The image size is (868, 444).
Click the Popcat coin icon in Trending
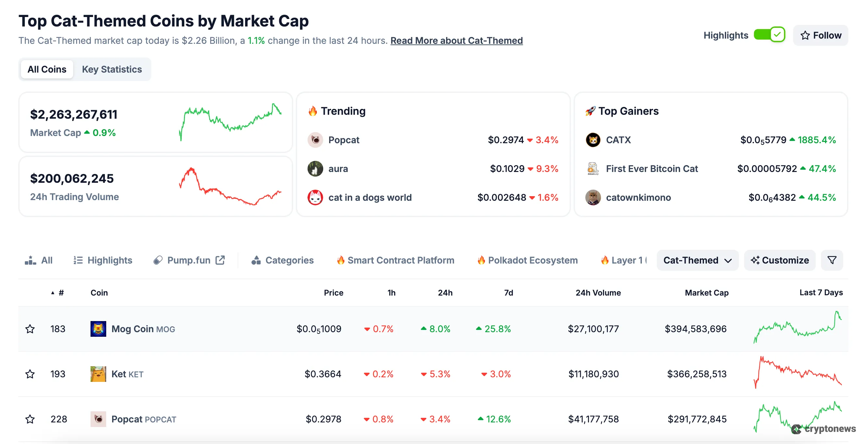pos(315,140)
